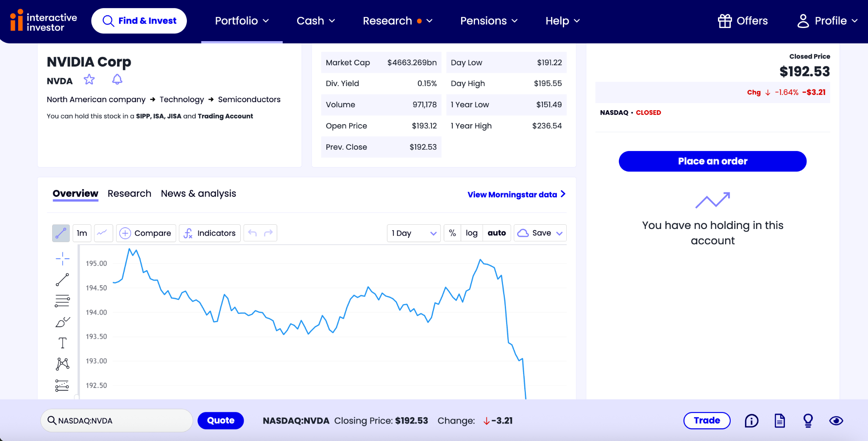868x441 pixels.
Task: Select the trend line drawing tool
Action: pyautogui.click(x=62, y=280)
